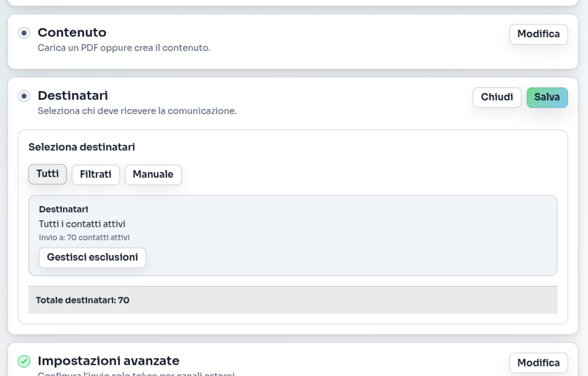The width and height of the screenshot is (588, 376).
Task: Click the Totale destinatari: 70 summary bar
Action: tap(292, 300)
